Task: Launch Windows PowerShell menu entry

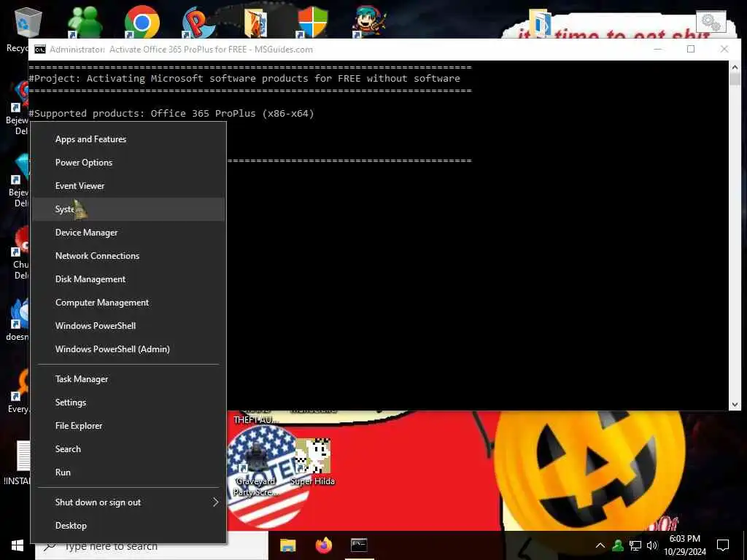Action: click(x=128, y=326)
